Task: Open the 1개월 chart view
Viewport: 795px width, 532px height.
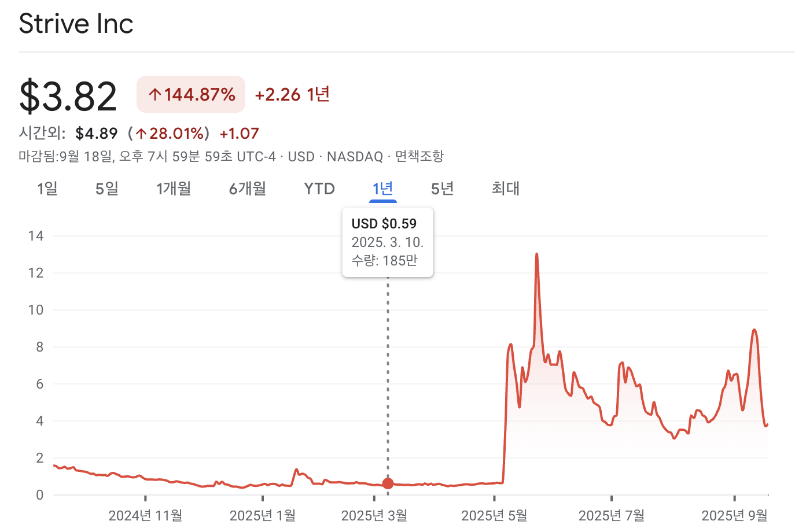Action: pyautogui.click(x=174, y=189)
